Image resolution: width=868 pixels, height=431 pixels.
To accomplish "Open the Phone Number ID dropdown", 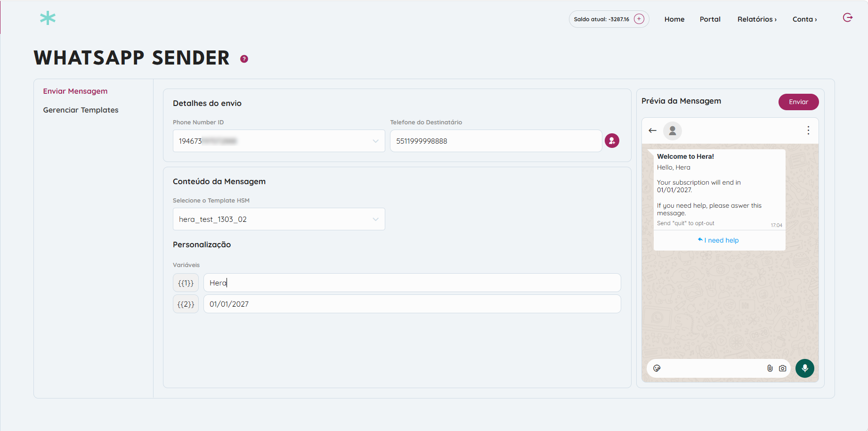I will [x=279, y=141].
